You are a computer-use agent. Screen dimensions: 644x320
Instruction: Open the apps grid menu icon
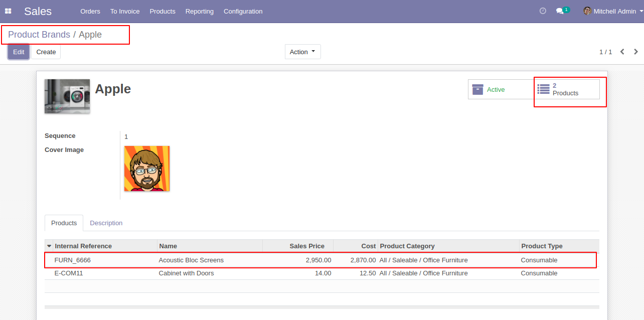(8, 11)
